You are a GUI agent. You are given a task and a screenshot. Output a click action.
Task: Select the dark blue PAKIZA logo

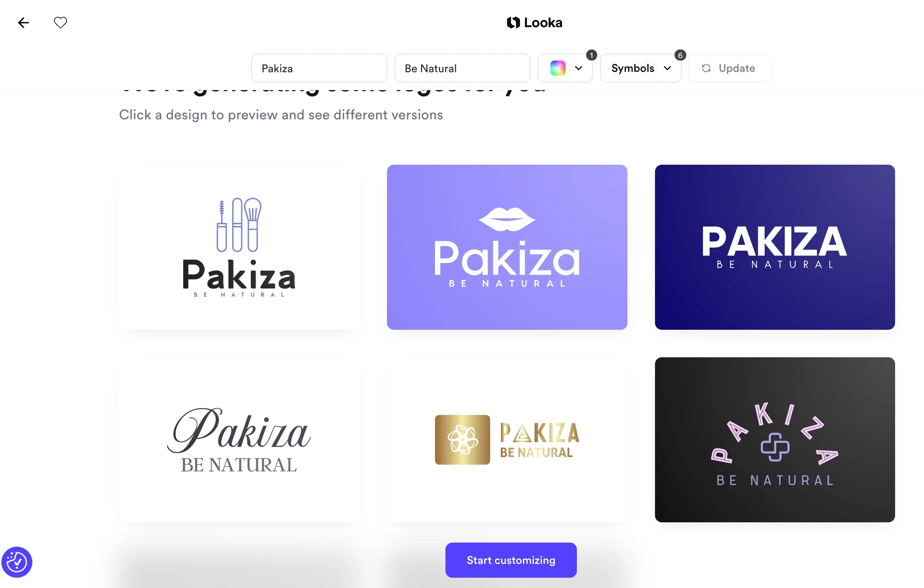[775, 247]
